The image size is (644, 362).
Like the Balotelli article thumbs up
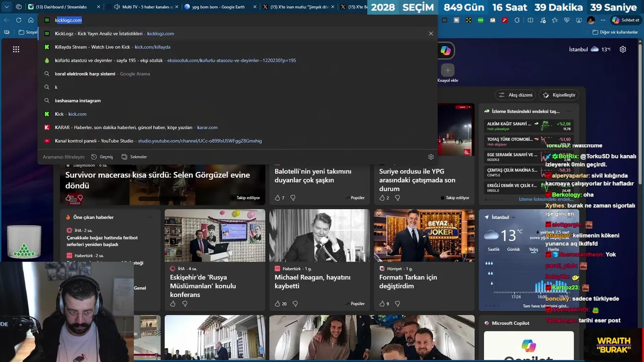277,198
